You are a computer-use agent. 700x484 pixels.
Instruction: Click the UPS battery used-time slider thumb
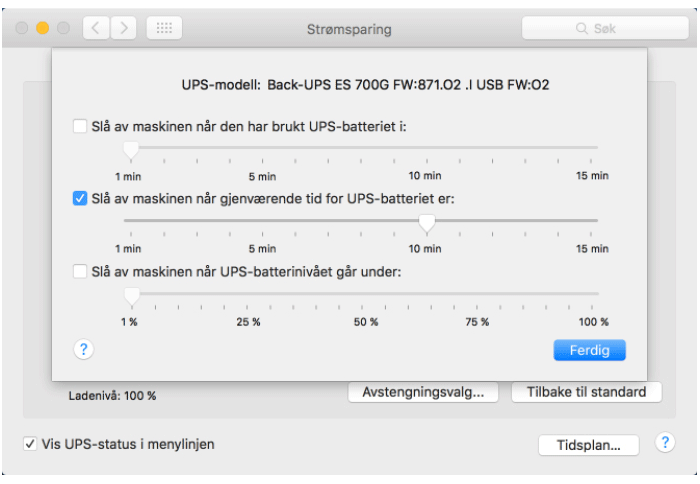pos(130,149)
